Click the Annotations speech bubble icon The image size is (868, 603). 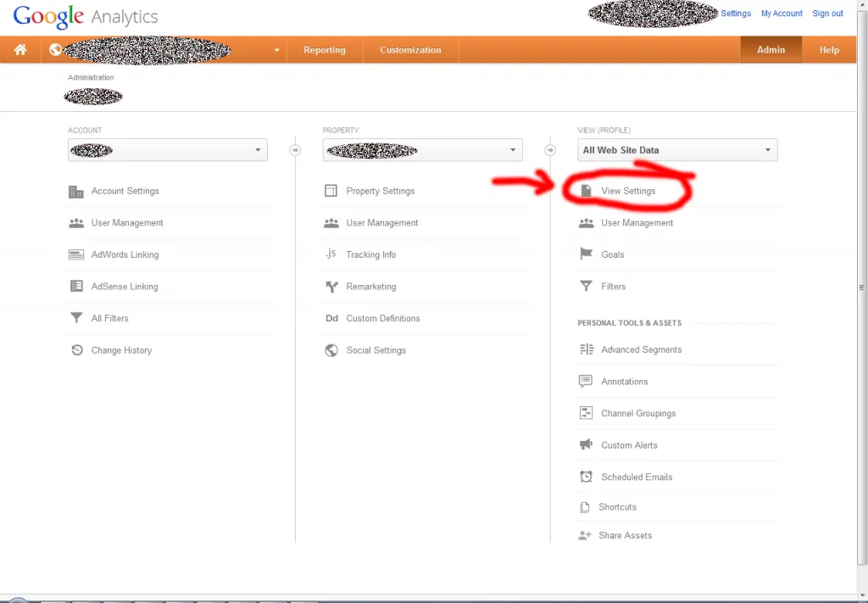(x=585, y=382)
